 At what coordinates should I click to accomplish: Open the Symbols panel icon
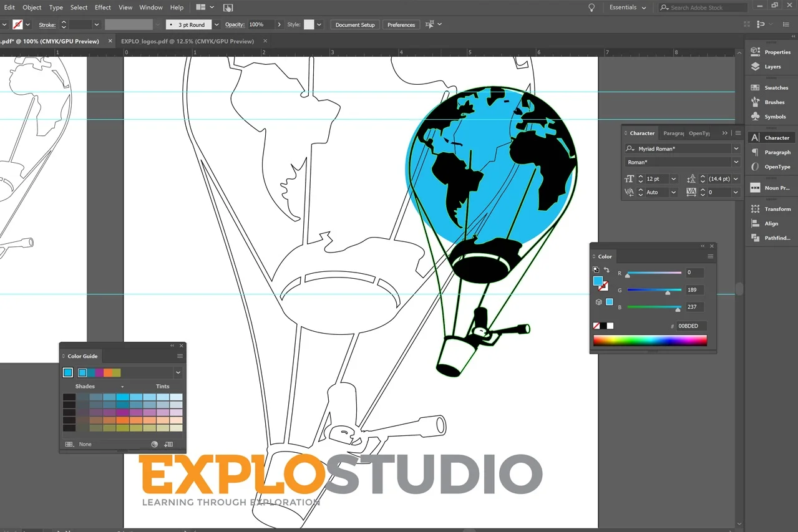tap(755, 116)
